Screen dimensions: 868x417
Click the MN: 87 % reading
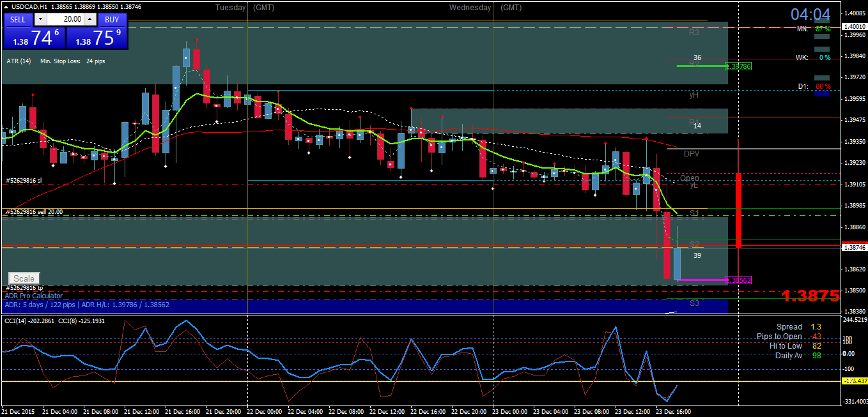pos(814,29)
